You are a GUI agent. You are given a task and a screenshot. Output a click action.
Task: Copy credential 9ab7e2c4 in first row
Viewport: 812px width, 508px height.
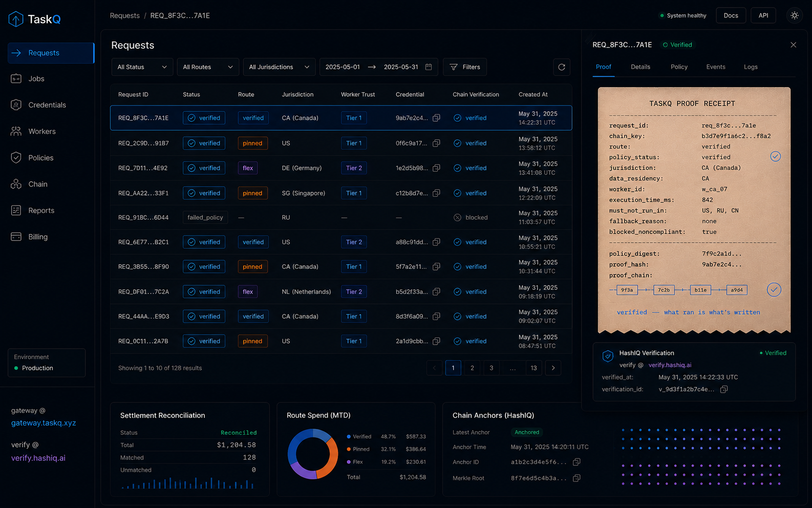point(436,118)
